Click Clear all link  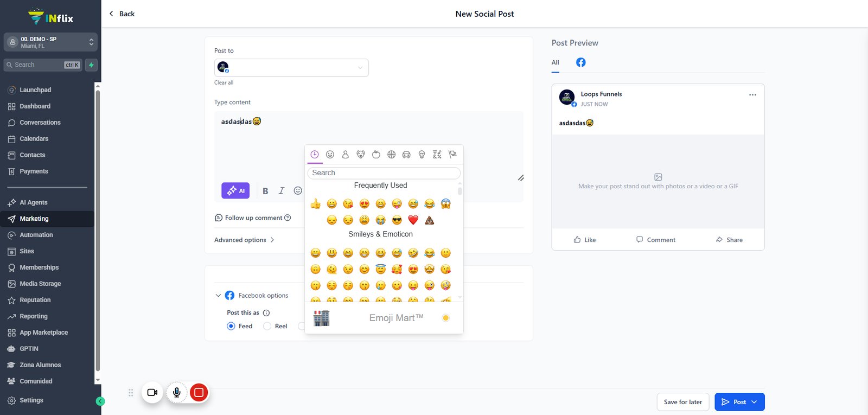click(x=224, y=82)
